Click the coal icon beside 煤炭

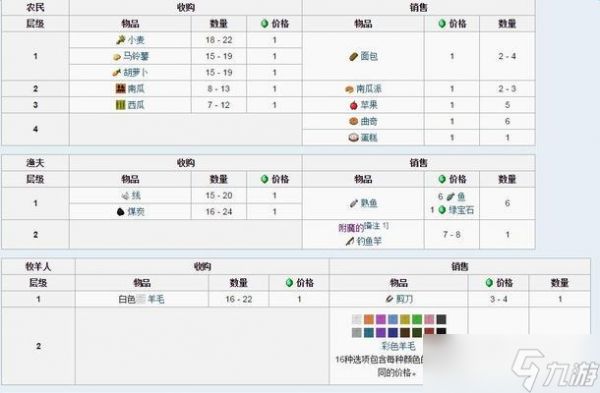[121, 212]
